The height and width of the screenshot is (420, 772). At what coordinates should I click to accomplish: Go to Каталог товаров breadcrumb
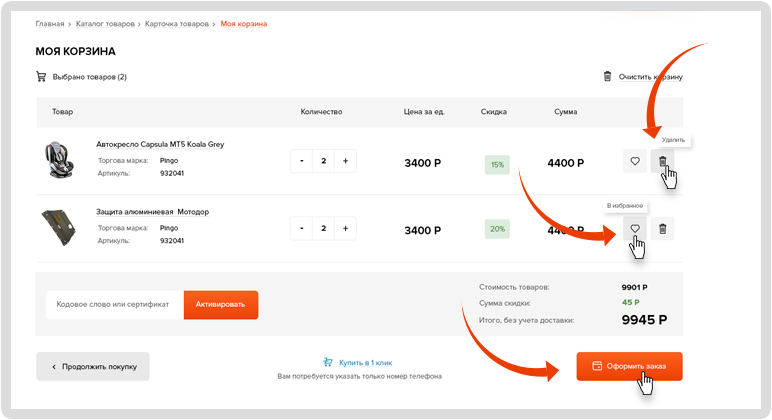point(104,23)
